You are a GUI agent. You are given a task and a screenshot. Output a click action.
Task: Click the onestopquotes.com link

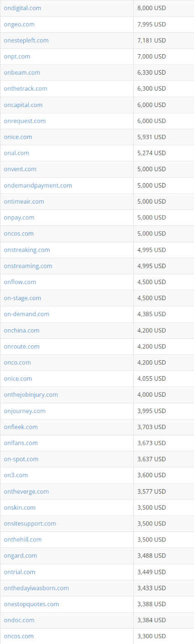[x=31, y=604]
